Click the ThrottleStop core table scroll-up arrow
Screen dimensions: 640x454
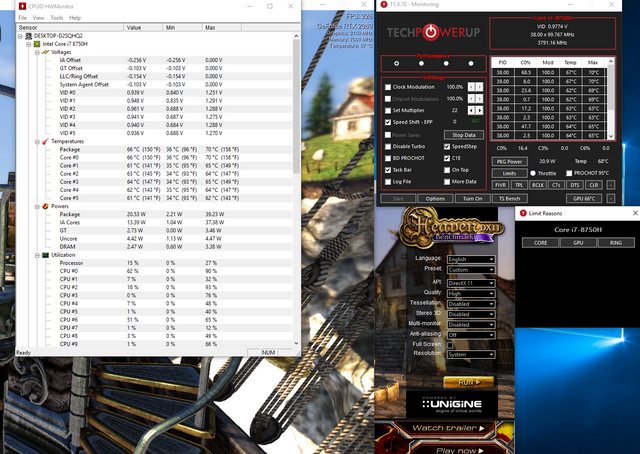[611, 62]
